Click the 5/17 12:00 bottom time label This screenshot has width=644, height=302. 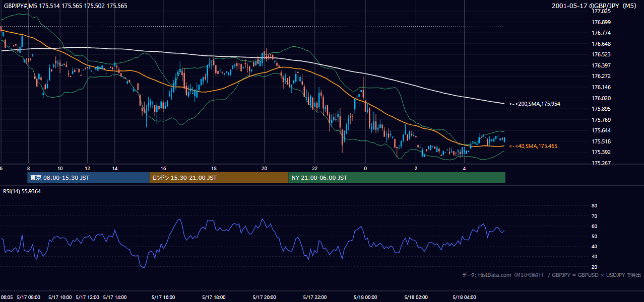pos(88,297)
